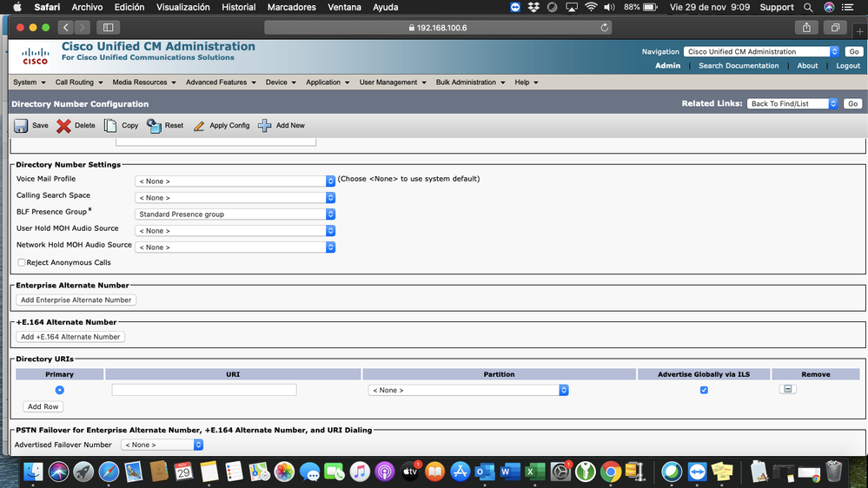The image size is (868, 488).
Task: Open the Advanced Features menu
Action: (x=221, y=82)
